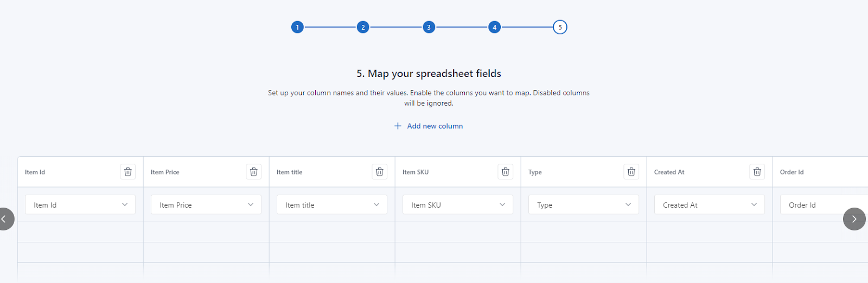Remove the Type column

click(631, 172)
